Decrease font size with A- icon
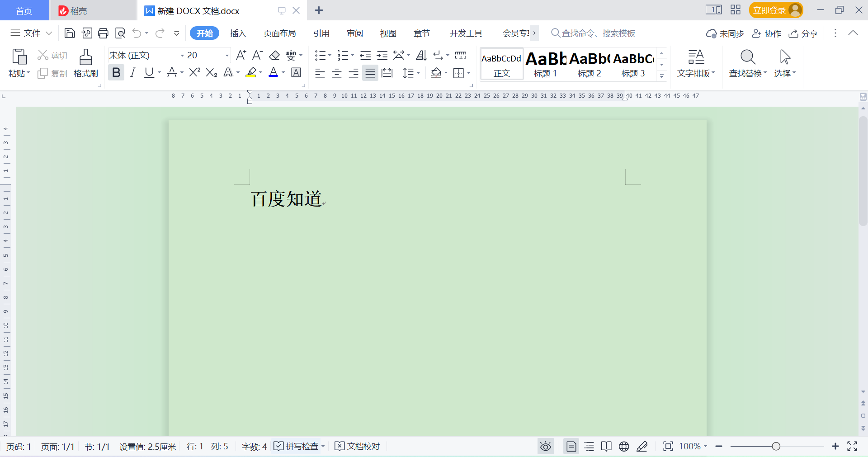868x457 pixels. tap(257, 55)
